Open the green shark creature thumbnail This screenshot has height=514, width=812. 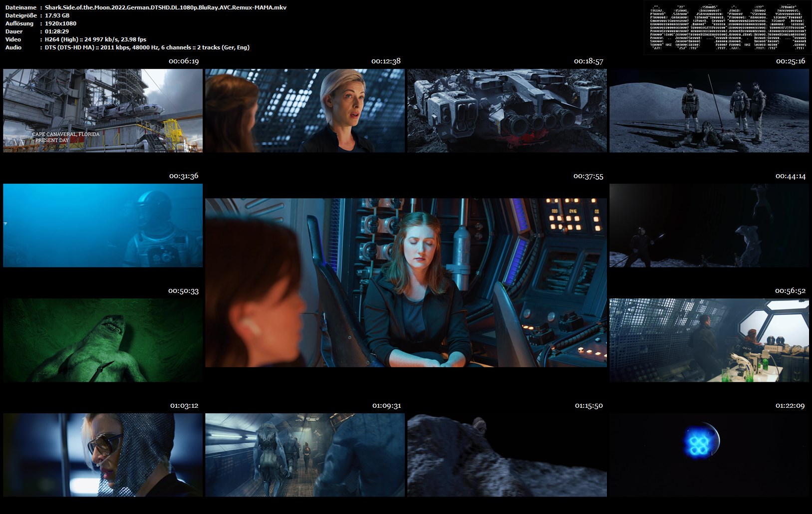click(103, 340)
